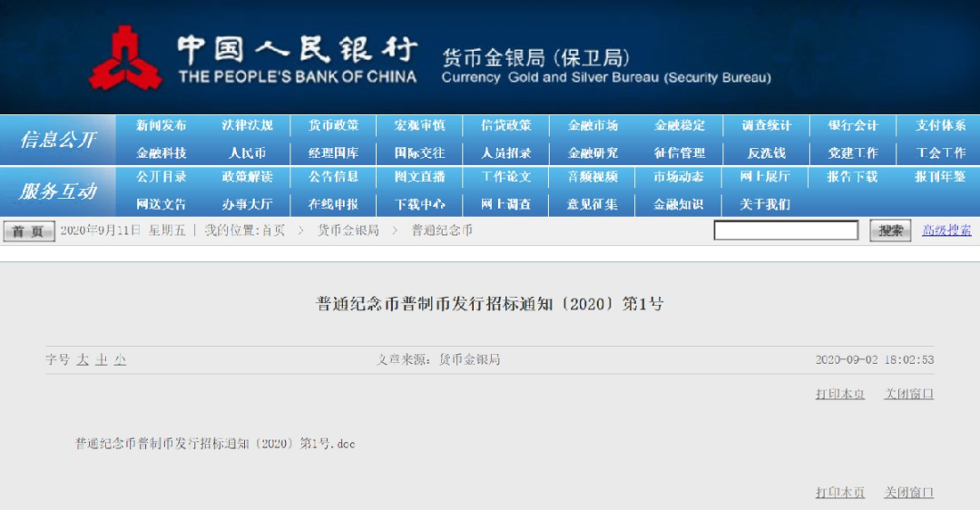Click the article timestamp 2020-09-02 18:02:53

tap(875, 360)
